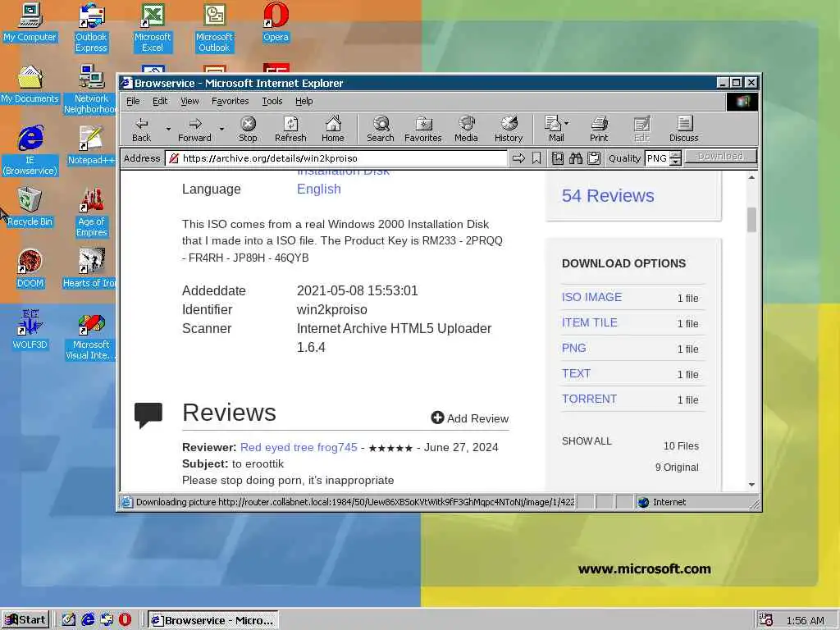This screenshot has width=840, height=630.
Task: Click the binoculars find icon
Action: tap(576, 158)
